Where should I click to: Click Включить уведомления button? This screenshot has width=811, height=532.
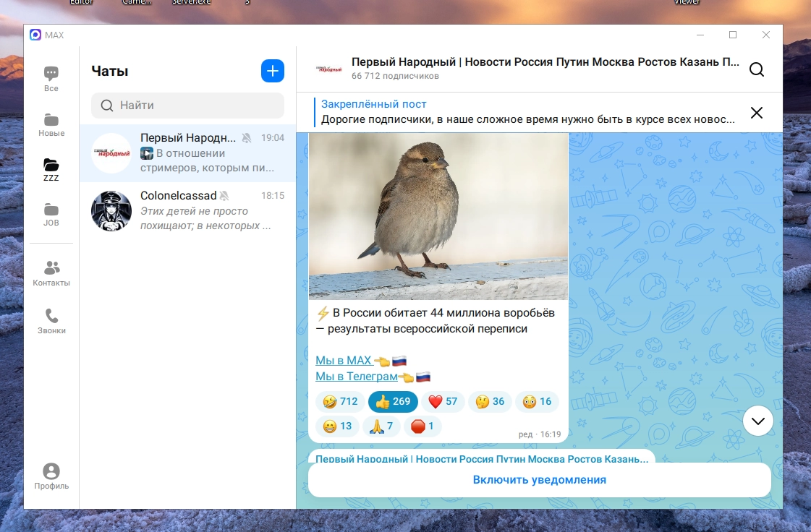[540, 480]
